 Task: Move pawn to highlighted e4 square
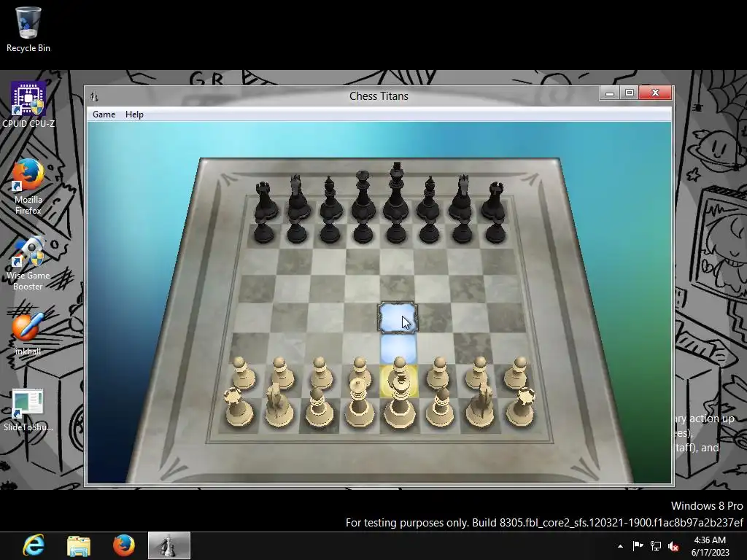pyautogui.click(x=398, y=318)
